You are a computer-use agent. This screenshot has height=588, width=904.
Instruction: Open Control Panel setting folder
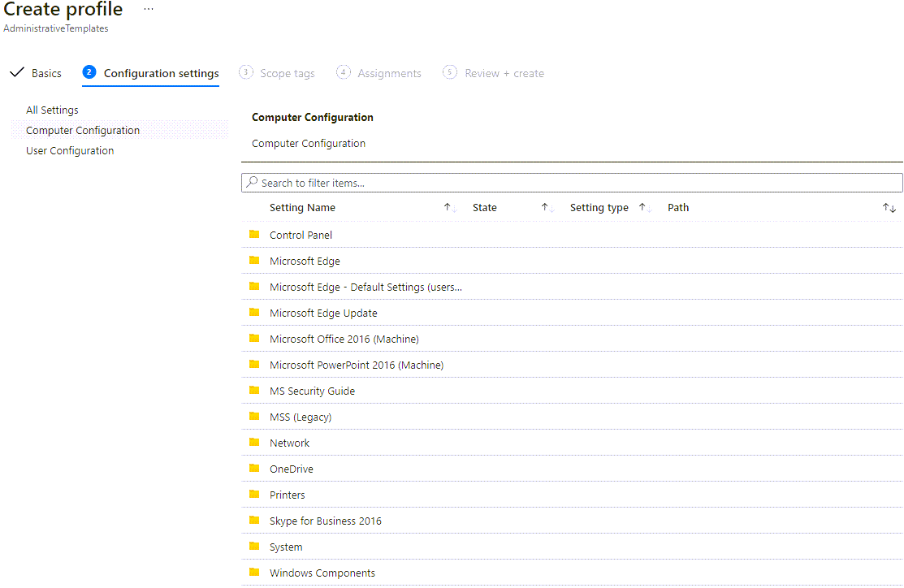(x=572, y=235)
